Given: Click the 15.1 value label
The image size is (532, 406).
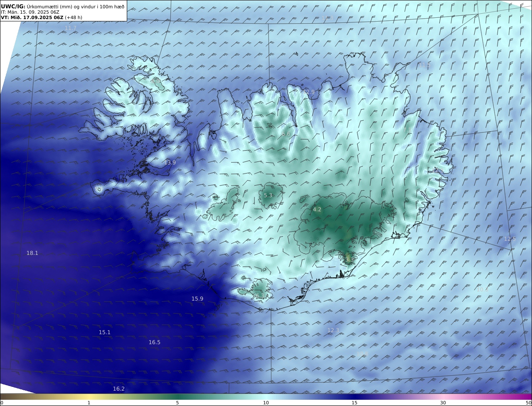Looking at the screenshot, I should [105, 332].
